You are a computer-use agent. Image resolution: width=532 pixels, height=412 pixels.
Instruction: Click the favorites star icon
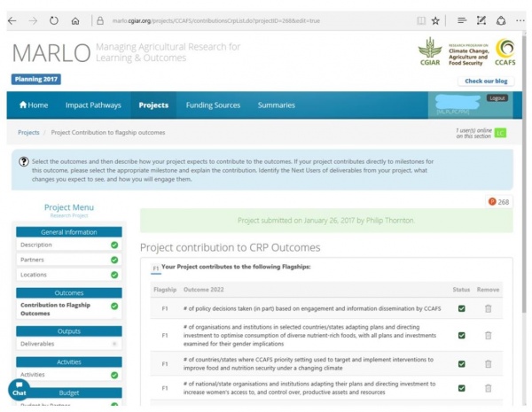coord(435,19)
